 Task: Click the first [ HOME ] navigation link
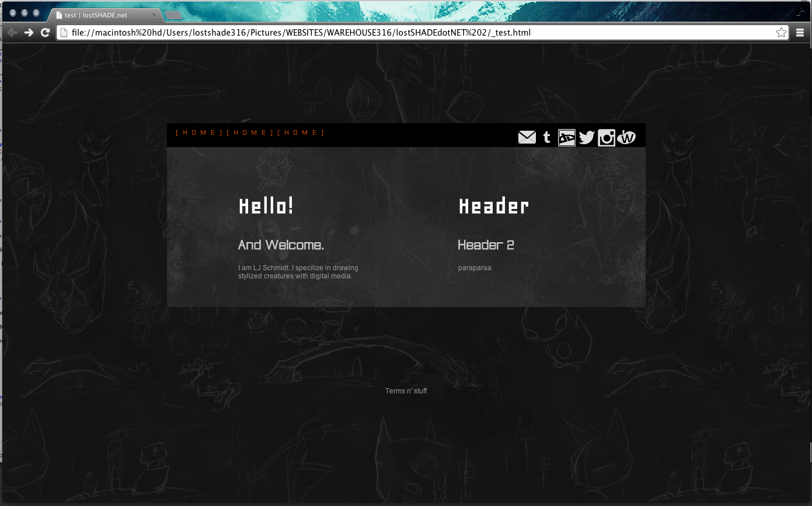tap(199, 132)
